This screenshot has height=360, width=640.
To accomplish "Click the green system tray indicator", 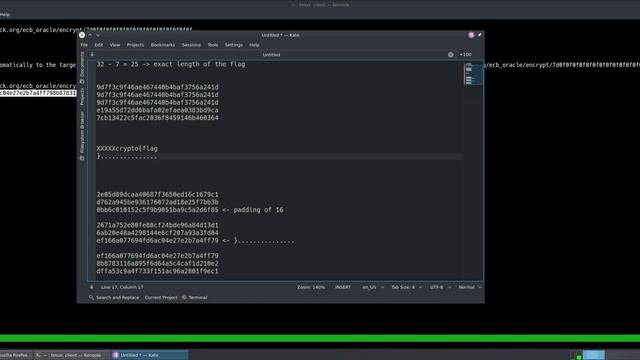I will (x=579, y=357).
